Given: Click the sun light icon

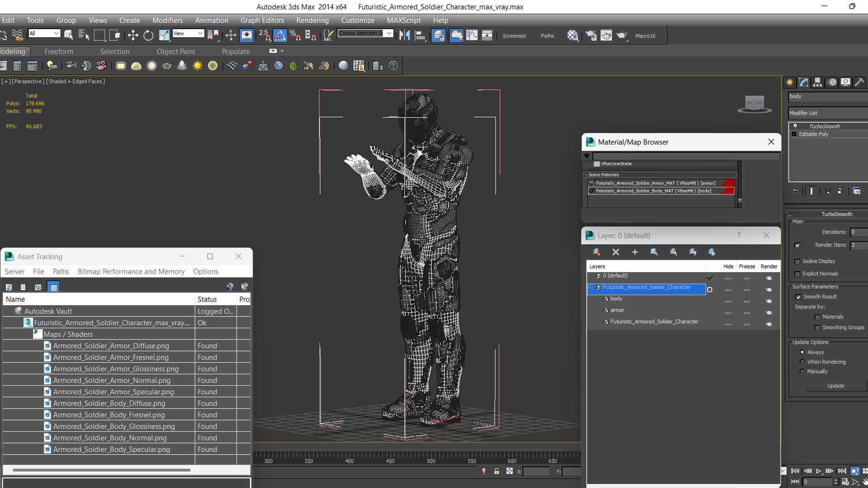Looking at the screenshot, I should 198,66.
